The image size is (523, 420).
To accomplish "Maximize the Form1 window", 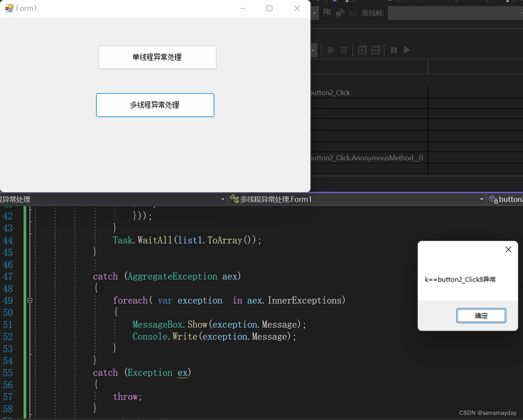I will [270, 8].
